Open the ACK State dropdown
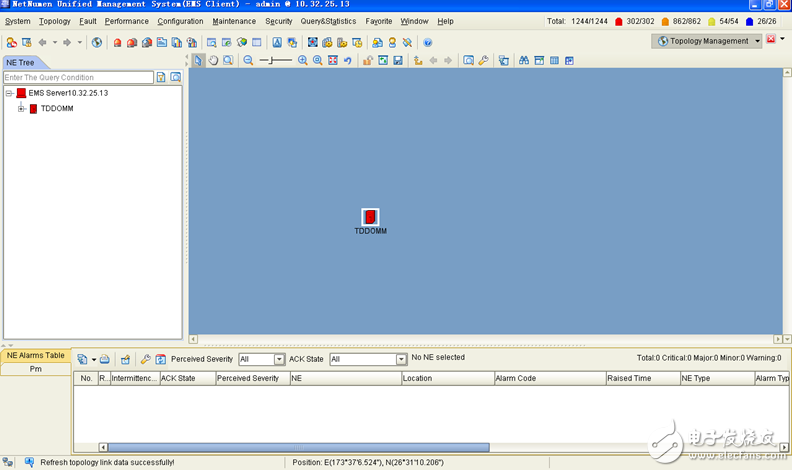This screenshot has height=472, width=795. click(400, 359)
